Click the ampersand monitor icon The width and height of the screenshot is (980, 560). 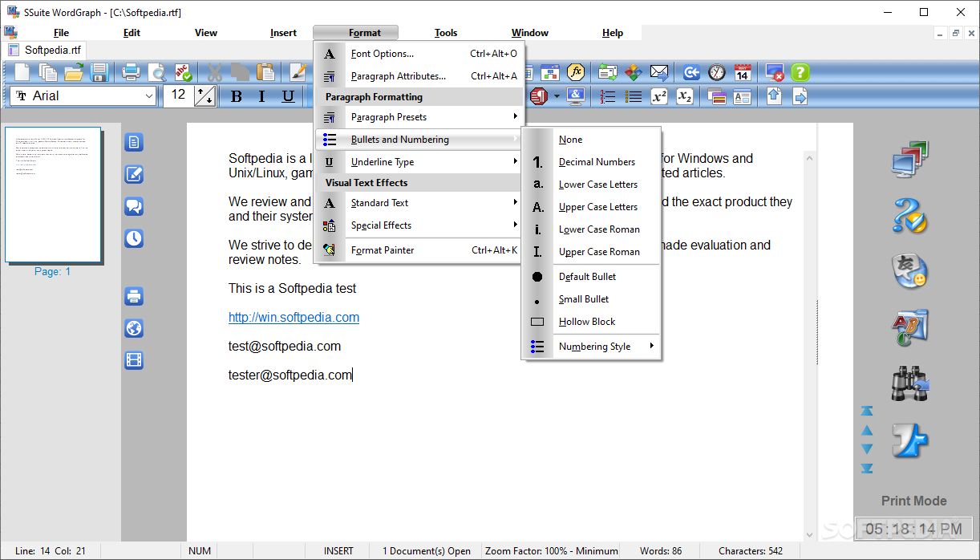pyautogui.click(x=576, y=96)
